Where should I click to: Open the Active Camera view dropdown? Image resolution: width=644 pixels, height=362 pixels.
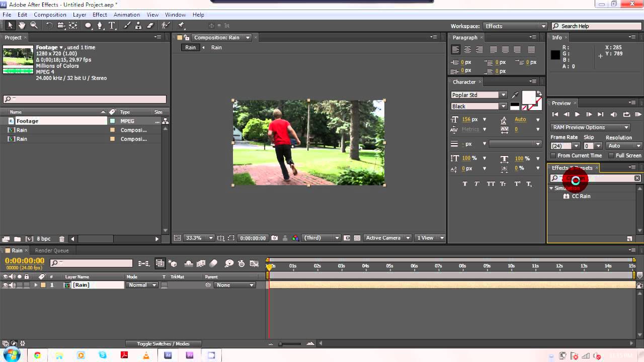387,238
